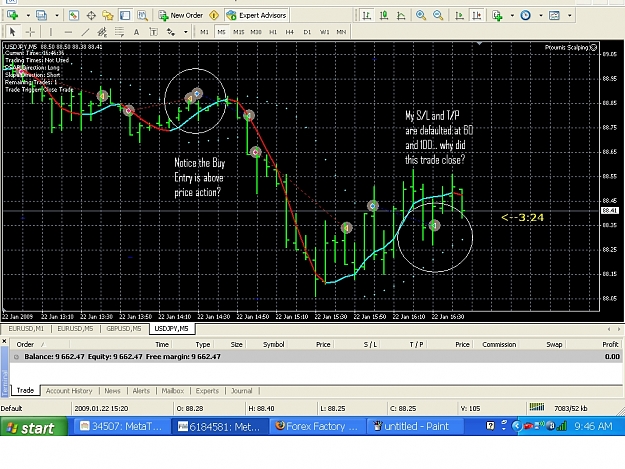This screenshot has height=469, width=625.
Task: Select the Horizontal Line drawing tool
Action: (68, 31)
